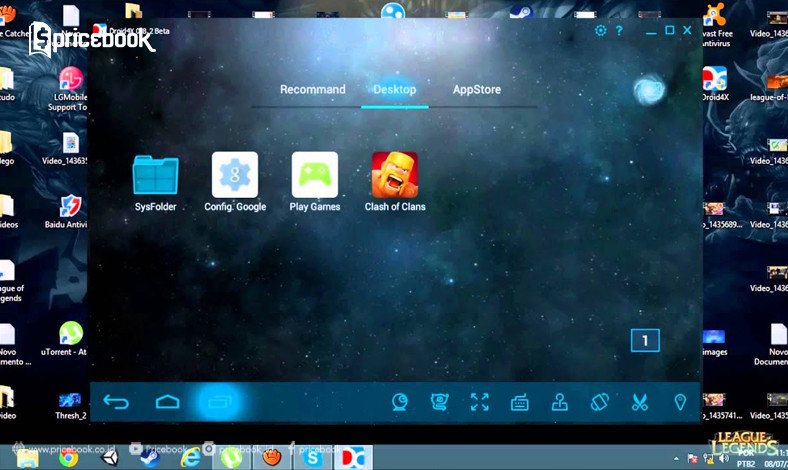Click the page 1 indicator box
Image resolution: width=788 pixels, height=470 pixels.
[645, 341]
